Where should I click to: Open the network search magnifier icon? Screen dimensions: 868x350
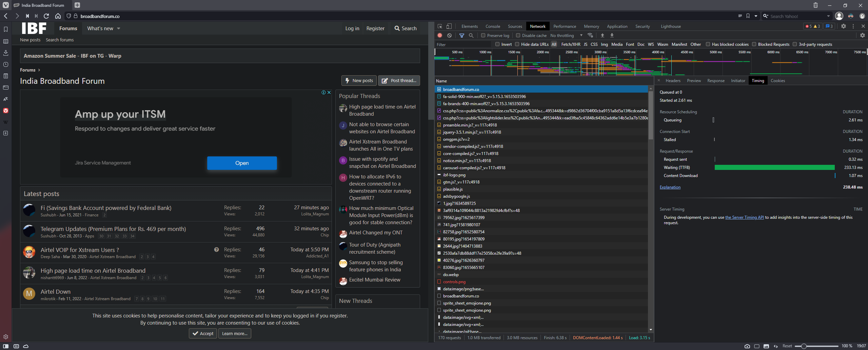pyautogui.click(x=471, y=35)
